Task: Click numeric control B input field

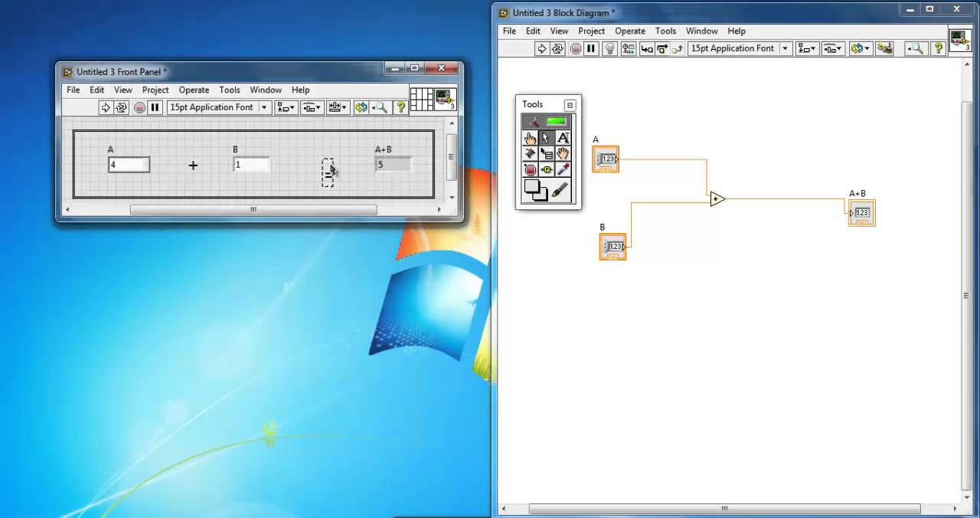Action: (x=252, y=165)
